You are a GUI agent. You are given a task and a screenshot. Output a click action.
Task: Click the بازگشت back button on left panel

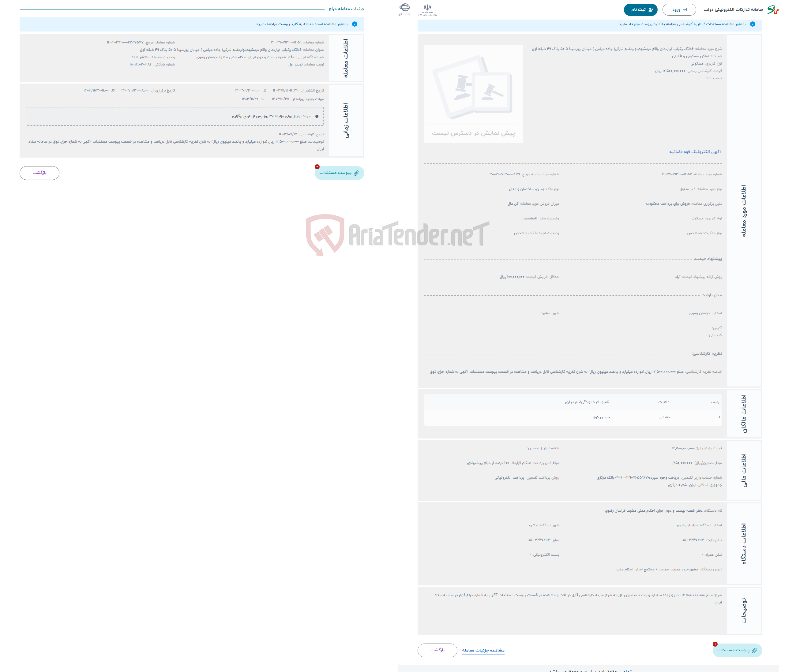(39, 173)
